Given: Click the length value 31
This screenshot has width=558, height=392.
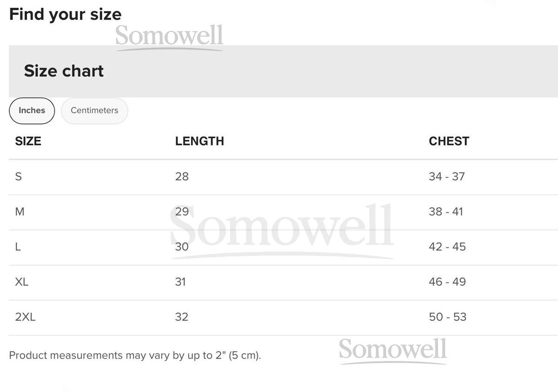Looking at the screenshot, I should tap(180, 282).
